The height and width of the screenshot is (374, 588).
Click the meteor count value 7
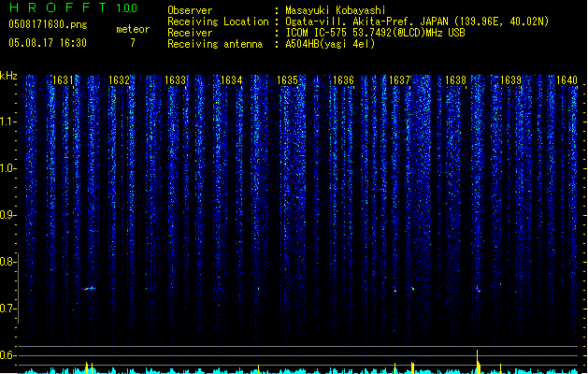133,43
